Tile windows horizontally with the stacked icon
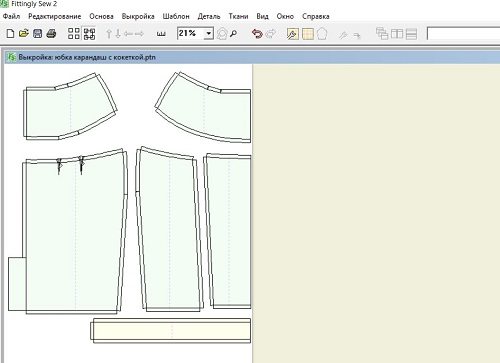The height and width of the screenshot is (363, 500). 411,34
